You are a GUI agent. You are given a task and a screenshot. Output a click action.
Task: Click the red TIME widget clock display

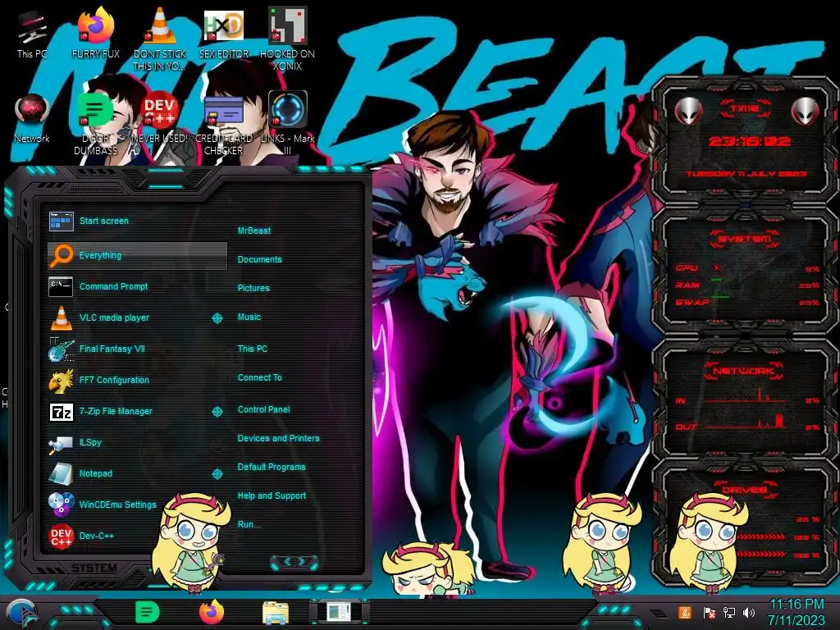(x=749, y=141)
